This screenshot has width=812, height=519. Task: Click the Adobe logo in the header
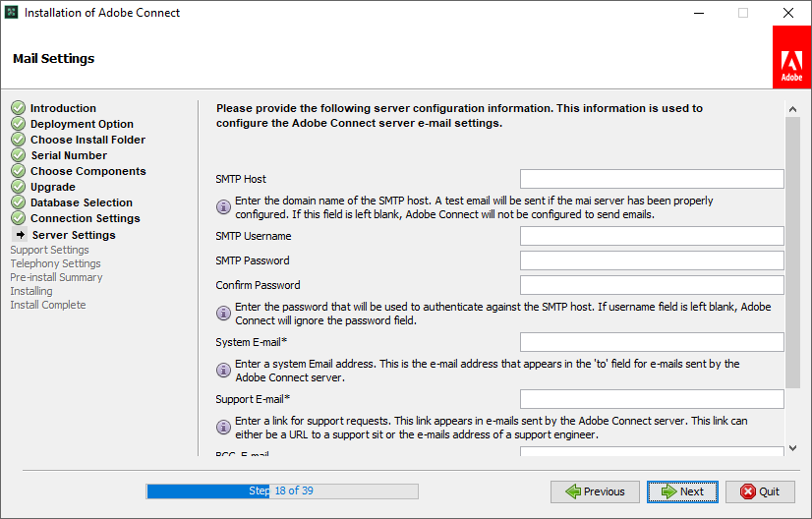click(x=791, y=57)
